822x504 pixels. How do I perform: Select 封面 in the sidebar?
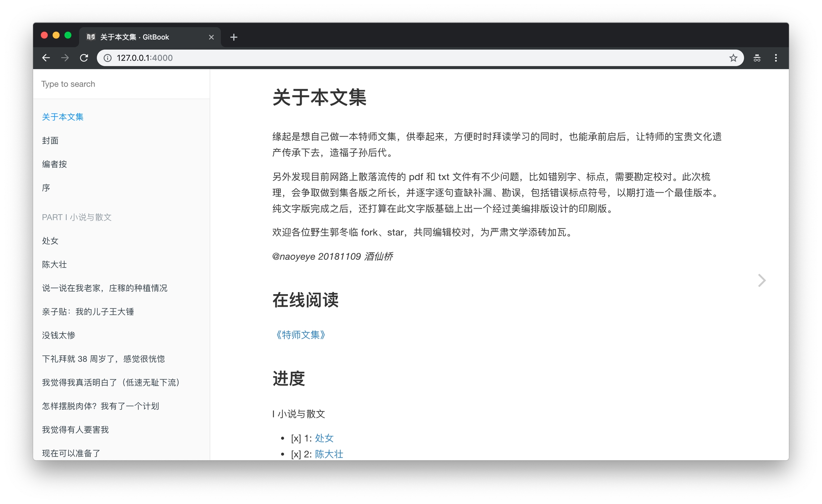[x=50, y=141]
